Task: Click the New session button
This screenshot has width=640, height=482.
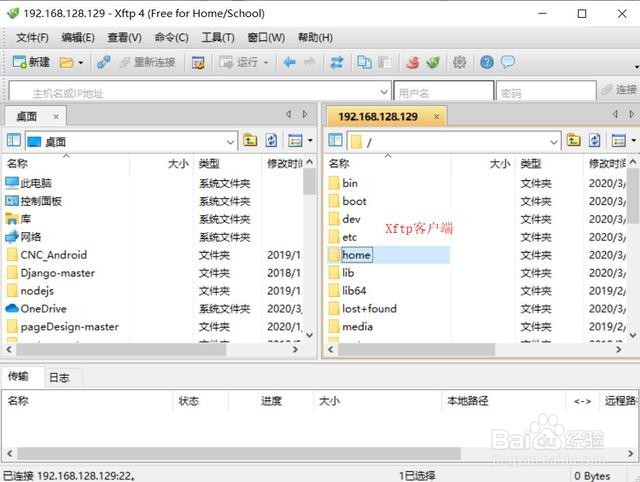Action: coord(31,62)
